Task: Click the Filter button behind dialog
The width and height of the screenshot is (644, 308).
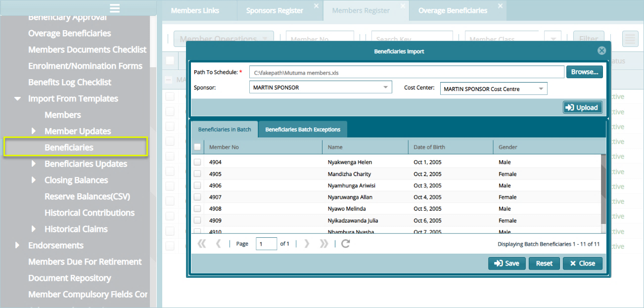Action: (589, 39)
